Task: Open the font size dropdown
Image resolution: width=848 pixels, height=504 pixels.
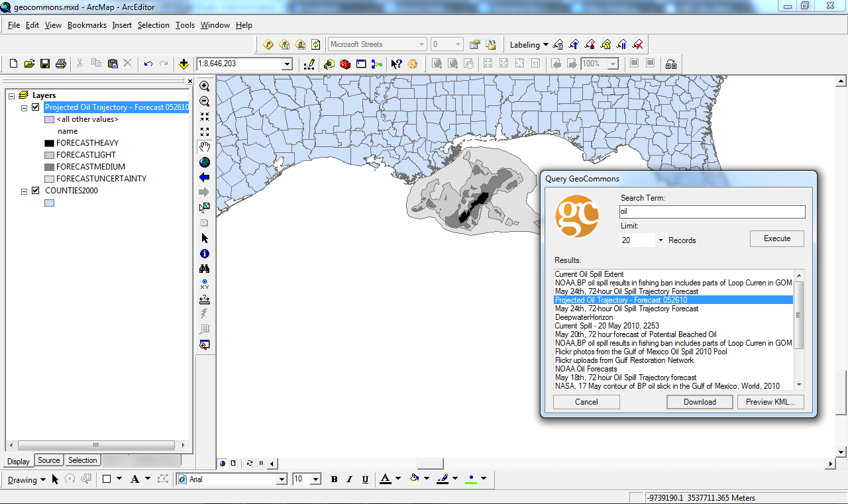Action: coord(315,479)
